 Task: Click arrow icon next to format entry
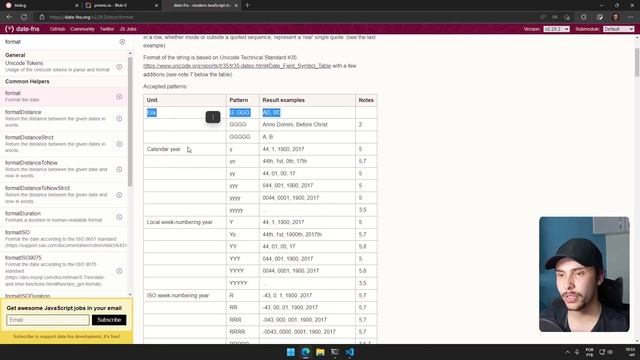click(x=119, y=96)
